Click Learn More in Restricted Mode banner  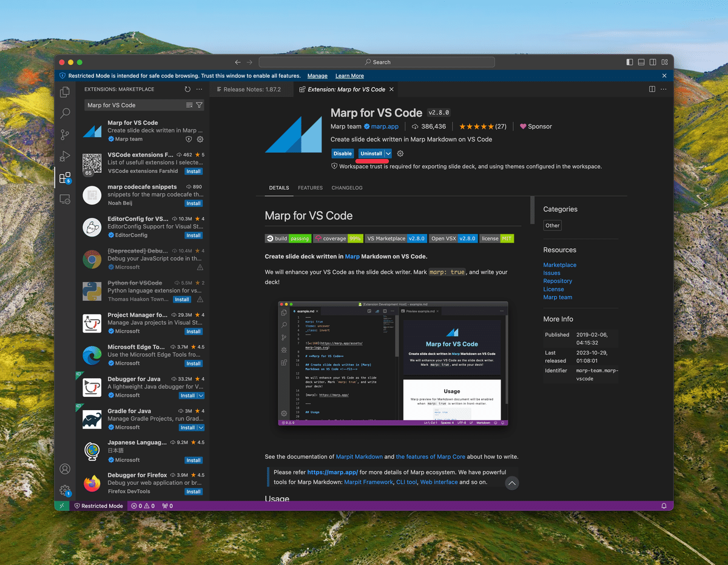coord(349,76)
